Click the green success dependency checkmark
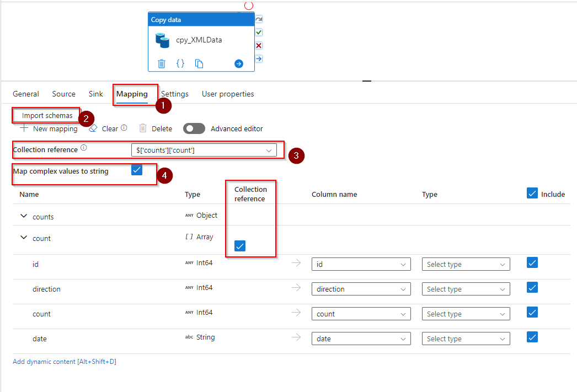The image size is (577, 392). point(259,33)
